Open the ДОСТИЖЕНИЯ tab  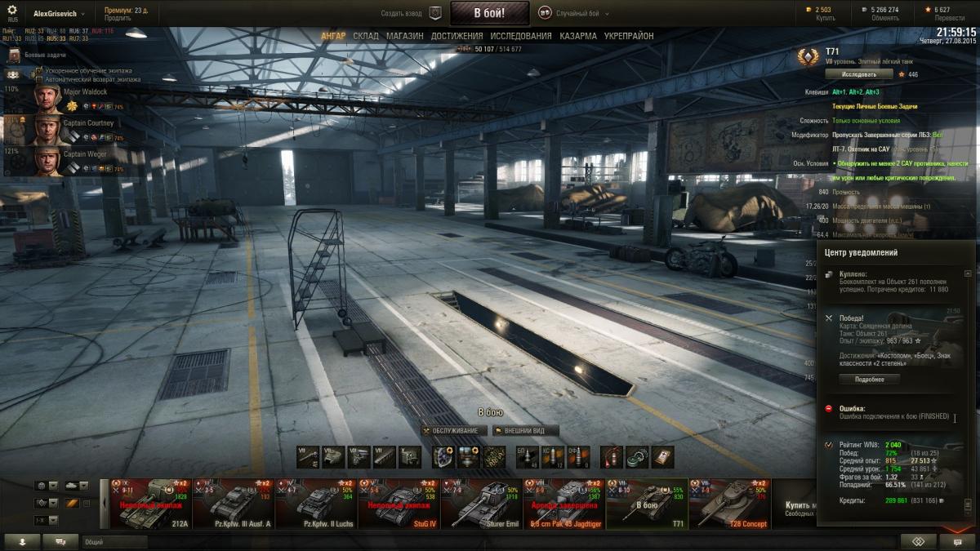pyautogui.click(x=457, y=36)
